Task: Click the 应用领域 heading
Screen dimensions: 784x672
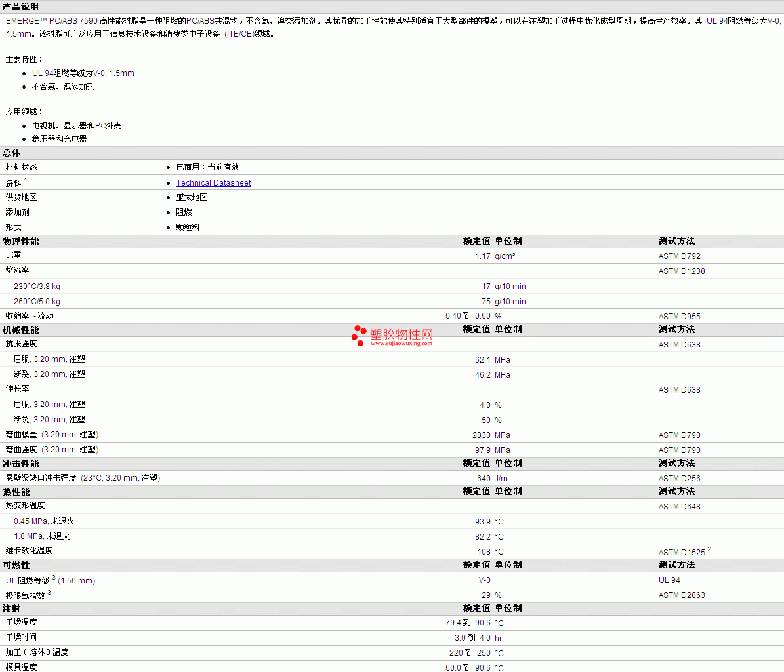Action: [x=24, y=112]
